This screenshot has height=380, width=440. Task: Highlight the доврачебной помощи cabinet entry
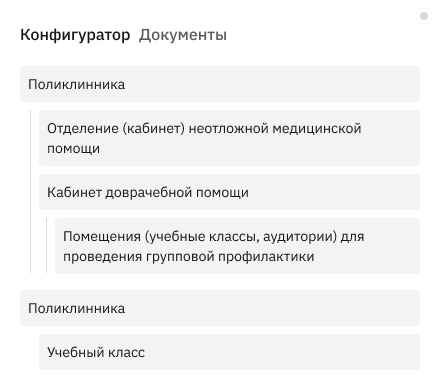point(229,192)
